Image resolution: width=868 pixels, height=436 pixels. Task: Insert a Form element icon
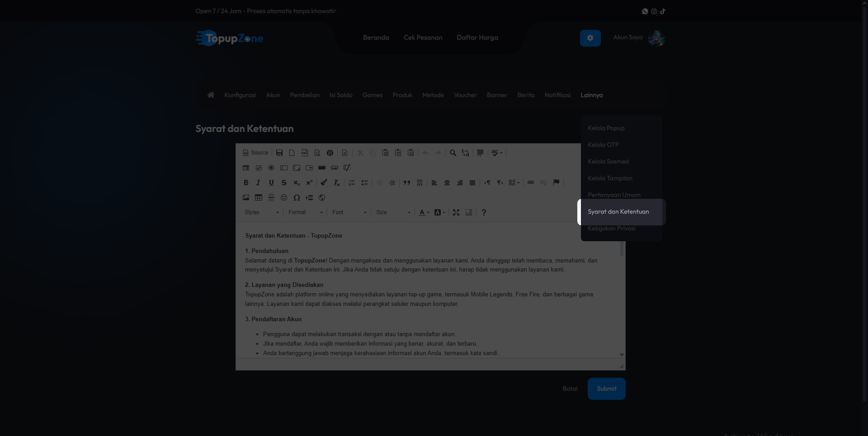click(x=246, y=168)
